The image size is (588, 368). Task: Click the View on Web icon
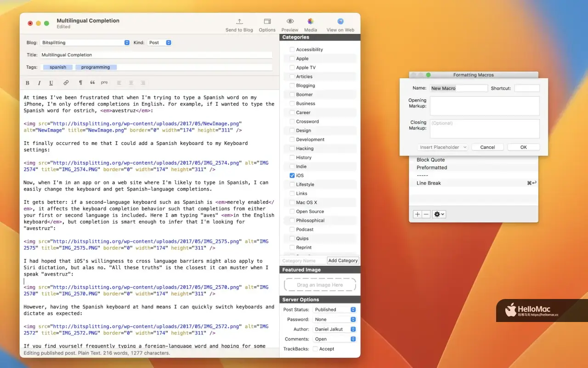340,21
